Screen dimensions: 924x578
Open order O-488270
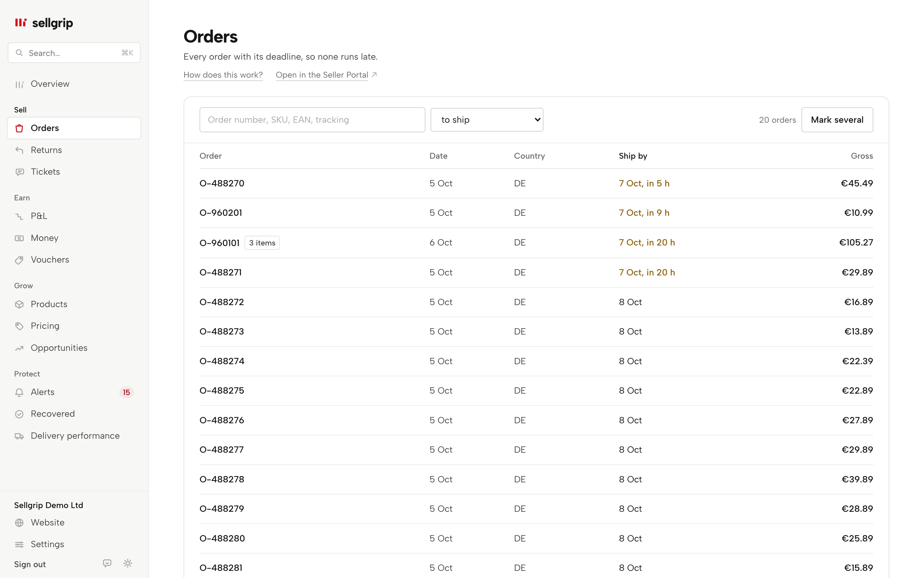click(x=222, y=184)
